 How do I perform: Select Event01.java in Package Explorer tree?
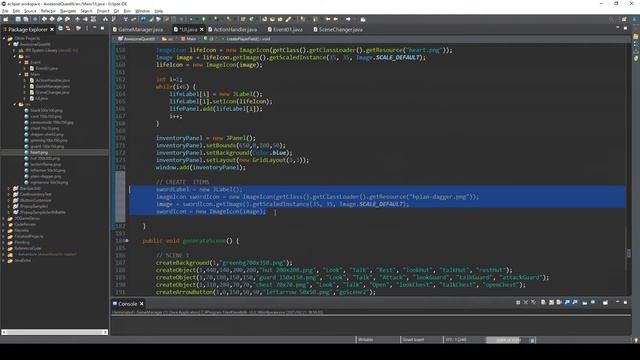coord(47,68)
